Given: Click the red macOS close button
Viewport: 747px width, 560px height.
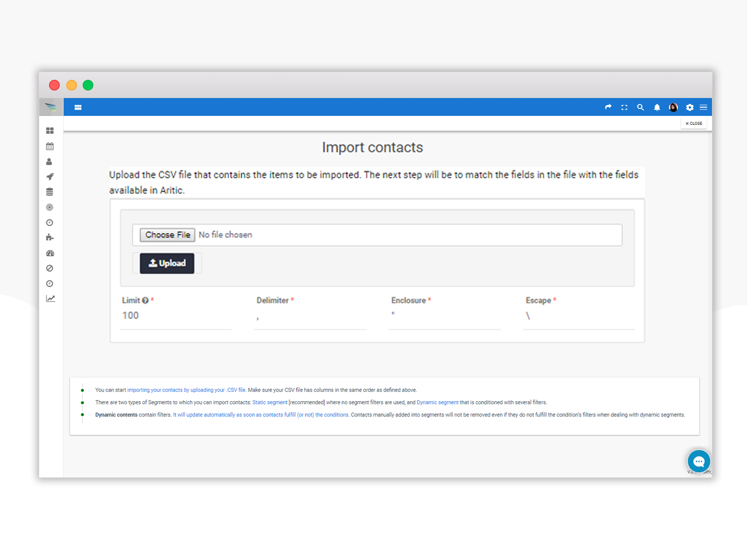Looking at the screenshot, I should pos(55,85).
